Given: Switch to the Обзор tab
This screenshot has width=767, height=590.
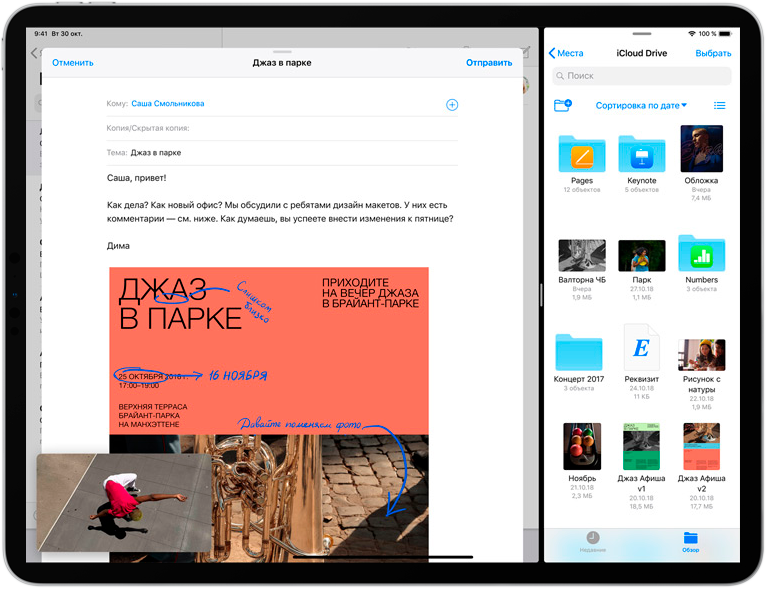Looking at the screenshot, I should pos(690,541).
